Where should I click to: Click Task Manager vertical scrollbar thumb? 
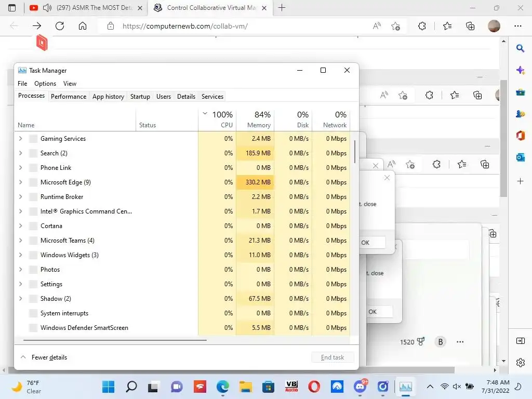[x=354, y=152]
